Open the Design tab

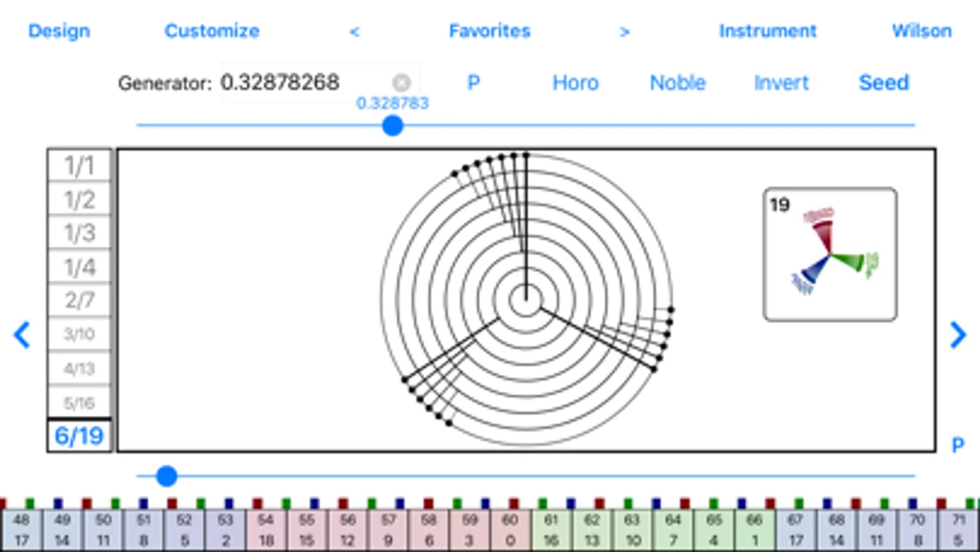tap(59, 31)
